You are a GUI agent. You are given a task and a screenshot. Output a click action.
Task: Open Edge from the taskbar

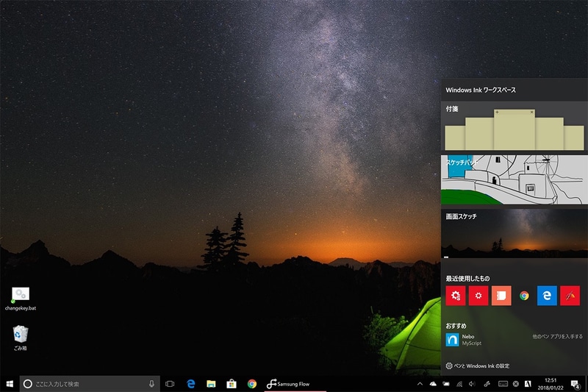(191, 384)
